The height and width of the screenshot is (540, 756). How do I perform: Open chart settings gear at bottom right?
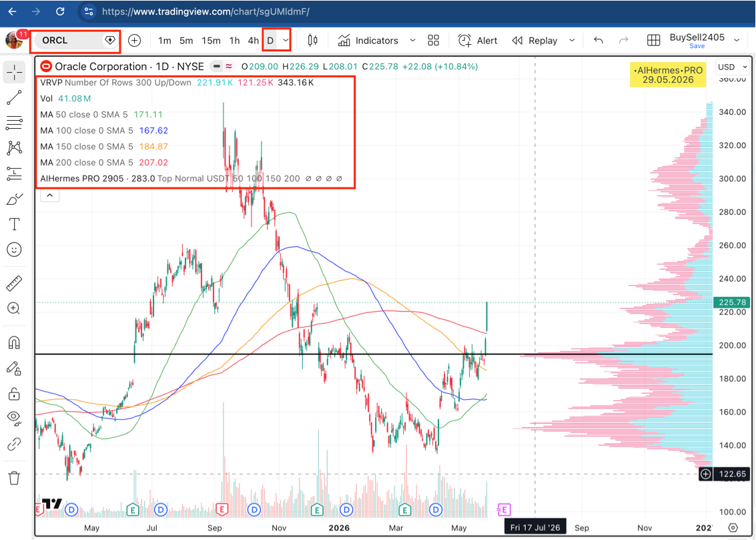[733, 527]
